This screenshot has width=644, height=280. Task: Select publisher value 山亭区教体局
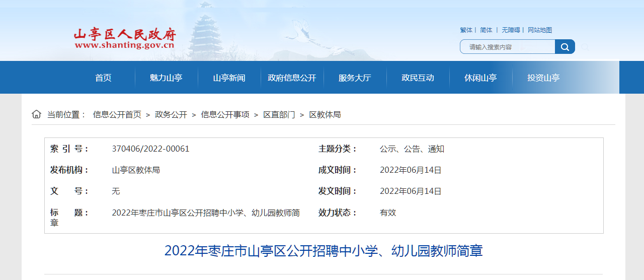[136, 170]
